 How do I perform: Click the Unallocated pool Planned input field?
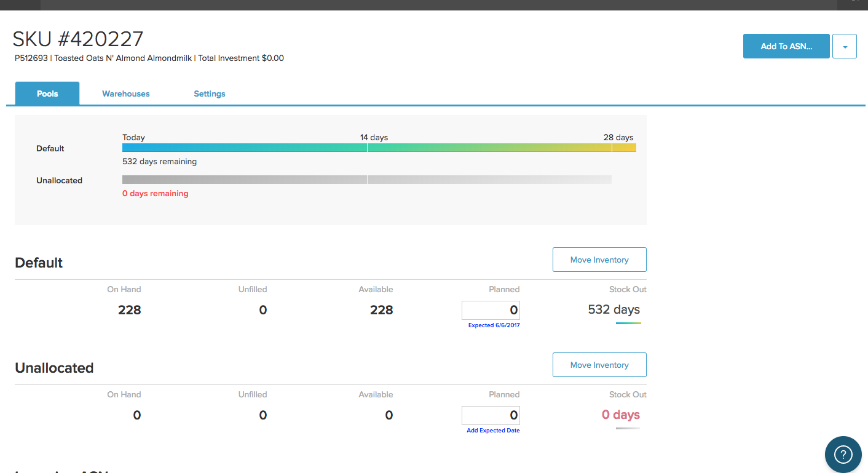[491, 415]
